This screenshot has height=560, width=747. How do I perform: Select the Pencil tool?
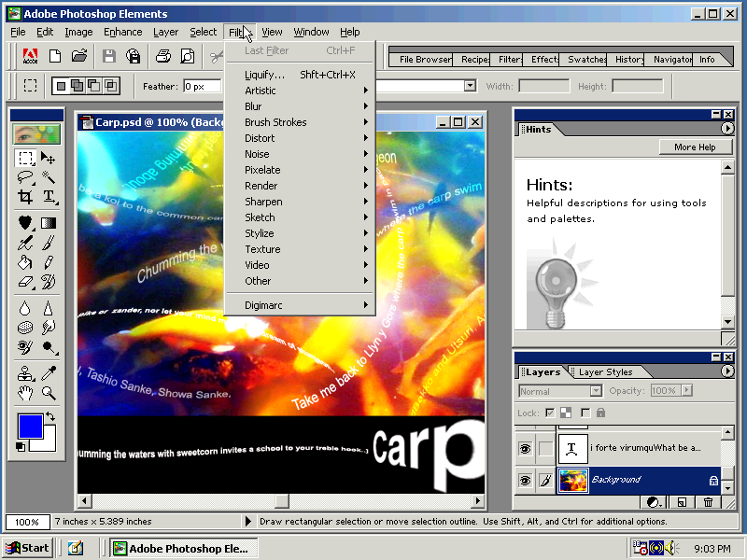click(49, 262)
